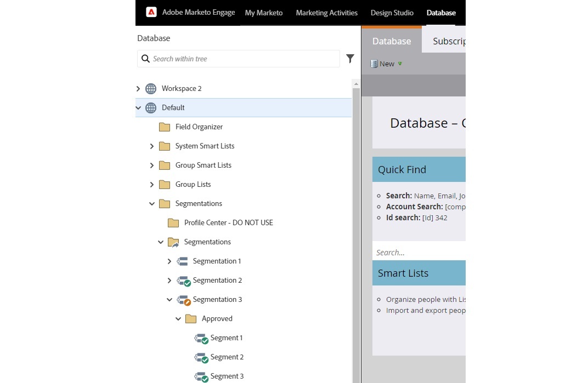Switch to the Subscriptions tab

tap(444, 41)
